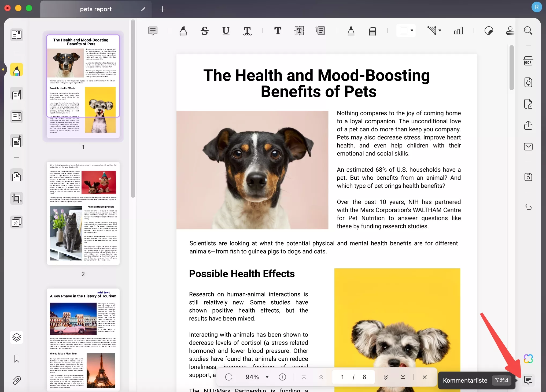Open the measurement chart tool
546x392 pixels.
(458, 31)
